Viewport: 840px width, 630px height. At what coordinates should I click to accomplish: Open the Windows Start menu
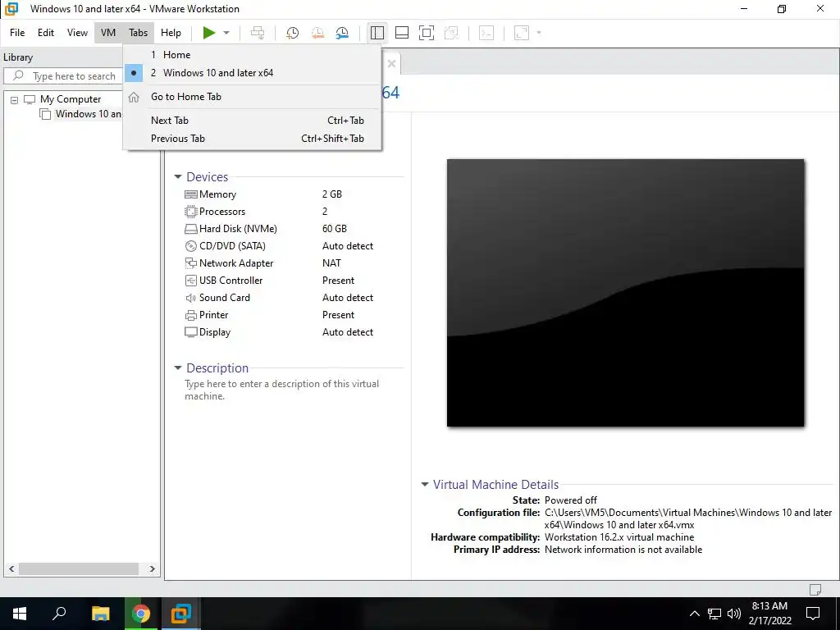pyautogui.click(x=20, y=614)
